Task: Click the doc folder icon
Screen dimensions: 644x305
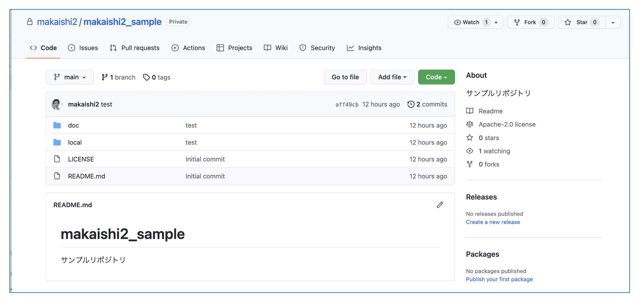Action: 57,125
